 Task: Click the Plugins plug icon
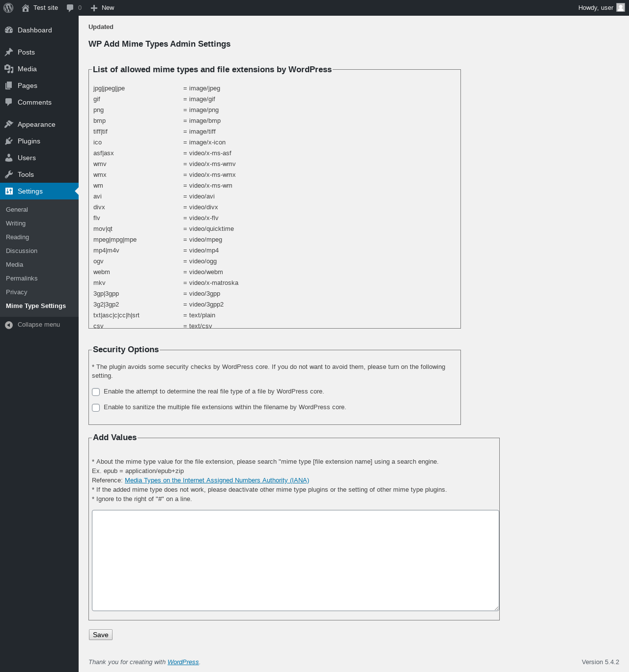point(9,141)
